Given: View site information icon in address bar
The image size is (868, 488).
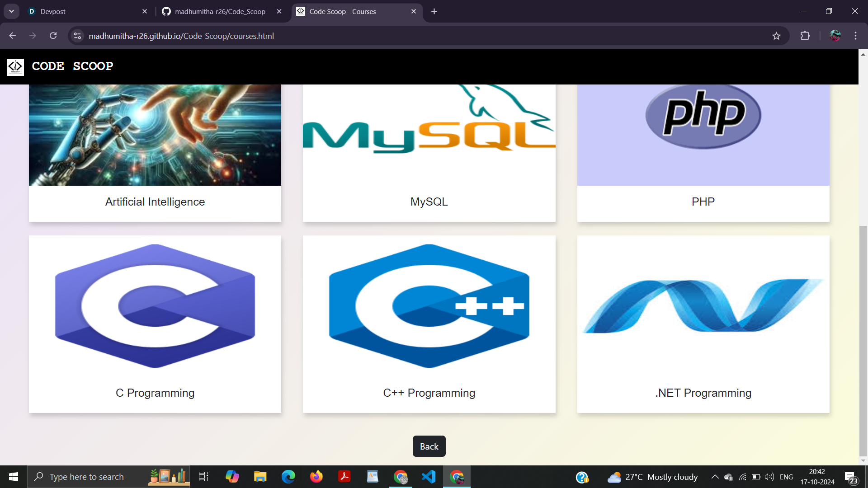Looking at the screenshot, I should [x=77, y=36].
